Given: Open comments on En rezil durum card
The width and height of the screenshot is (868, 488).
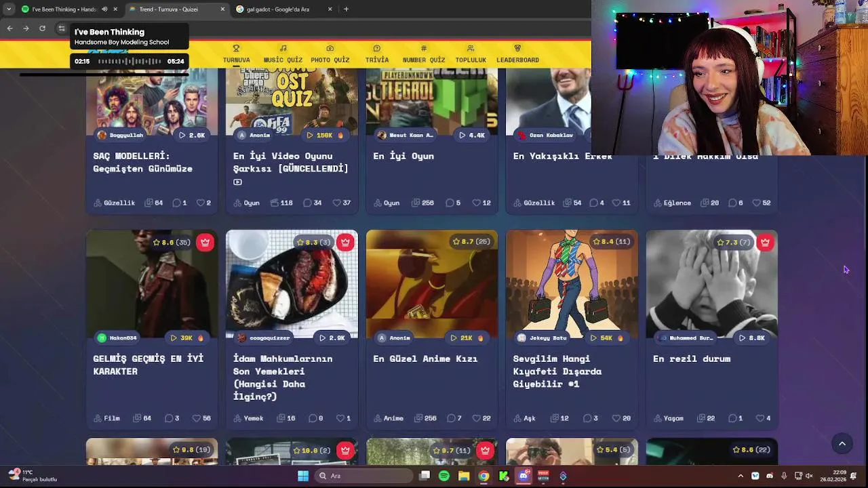Looking at the screenshot, I should pos(735,418).
